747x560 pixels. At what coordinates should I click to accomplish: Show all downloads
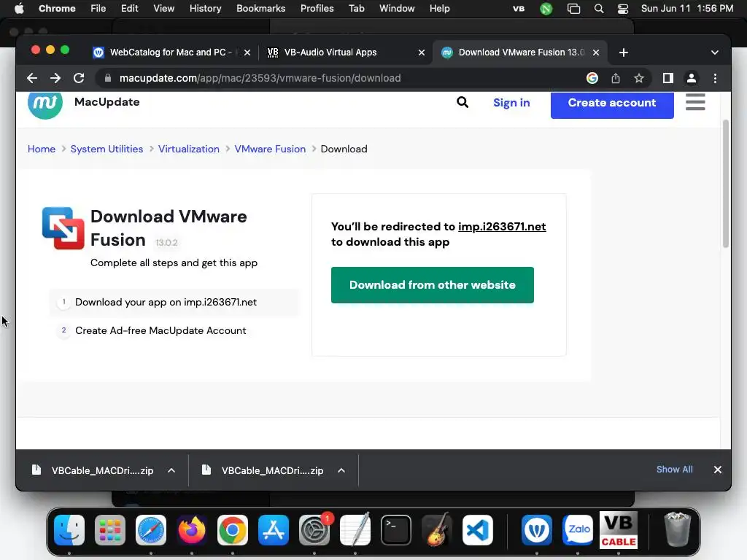[675, 470]
